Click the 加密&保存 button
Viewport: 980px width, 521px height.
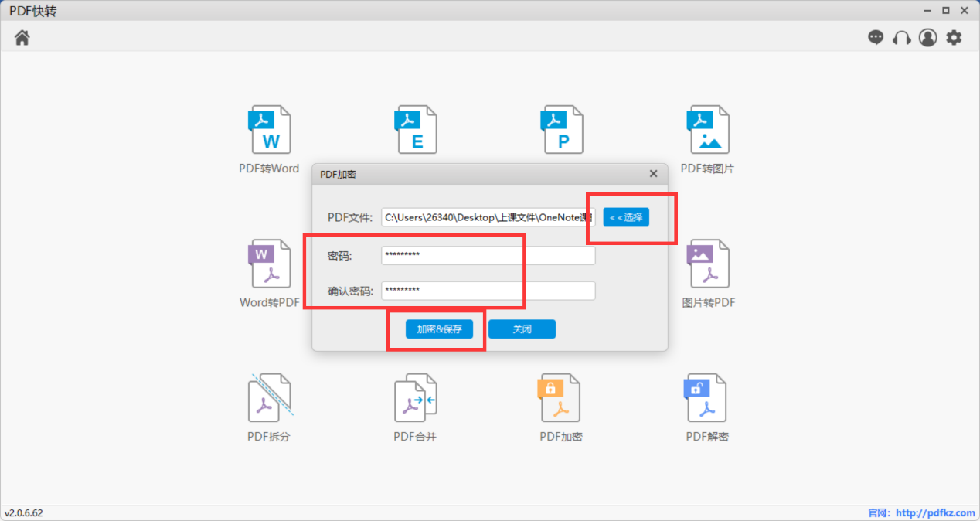click(x=439, y=329)
